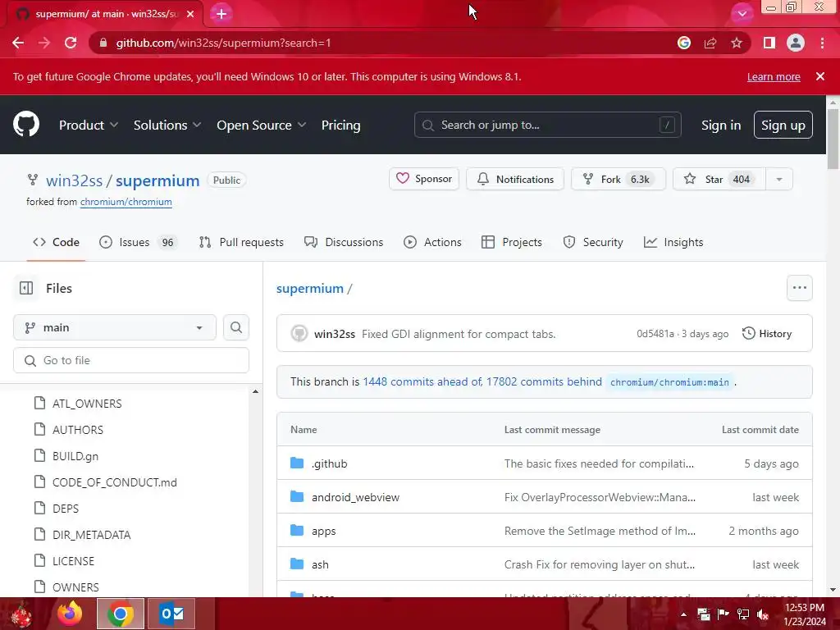
Task: Open the Chrome tab search dropdown
Action: click(742, 13)
